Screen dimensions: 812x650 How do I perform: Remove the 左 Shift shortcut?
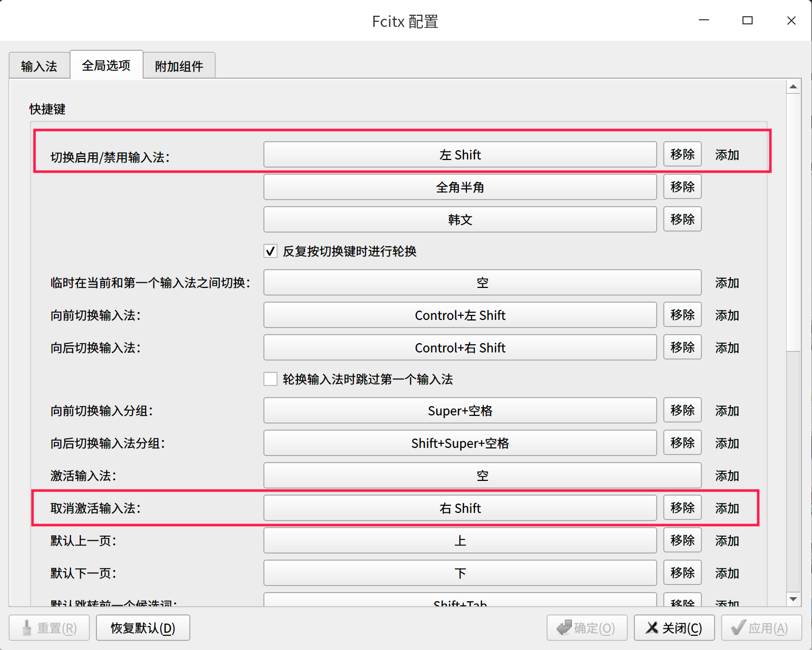click(683, 154)
